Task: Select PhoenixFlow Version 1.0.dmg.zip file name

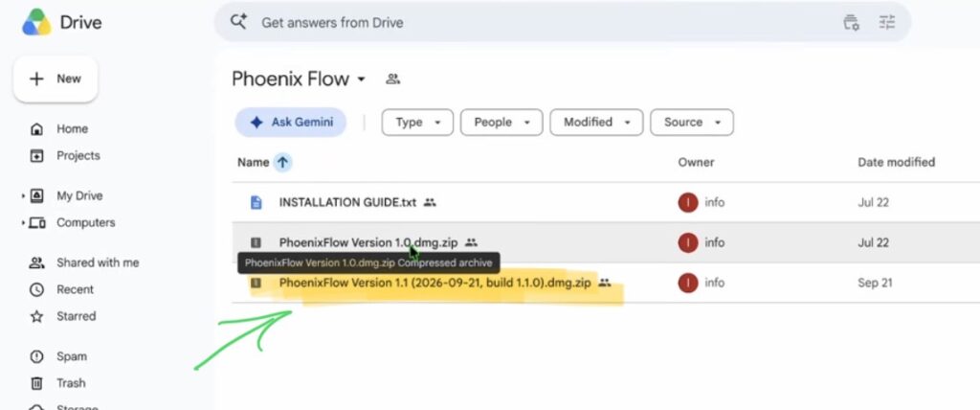Action: 368,242
